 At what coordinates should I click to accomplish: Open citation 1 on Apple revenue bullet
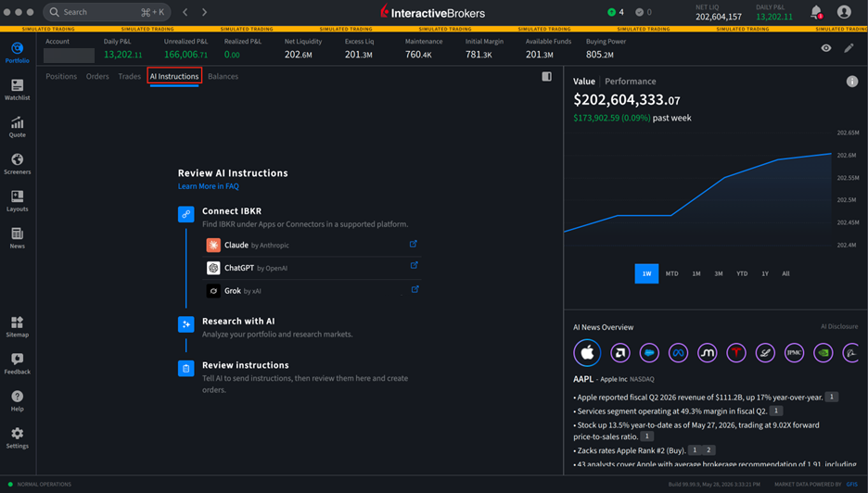point(832,397)
